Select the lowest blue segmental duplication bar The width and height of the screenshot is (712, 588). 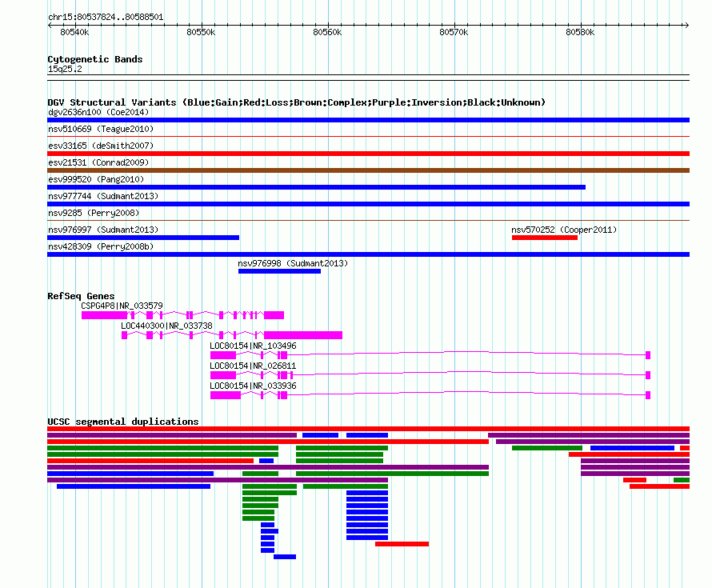tap(285, 557)
